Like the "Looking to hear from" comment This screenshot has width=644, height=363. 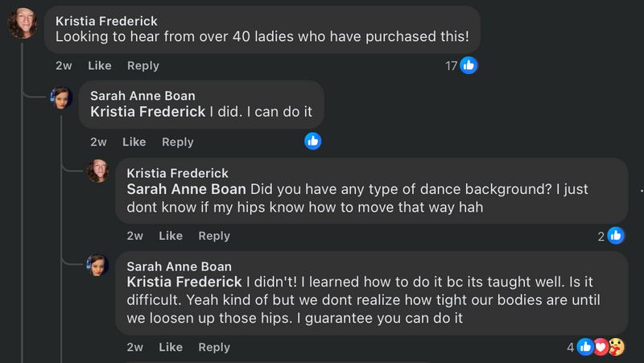[99, 66]
